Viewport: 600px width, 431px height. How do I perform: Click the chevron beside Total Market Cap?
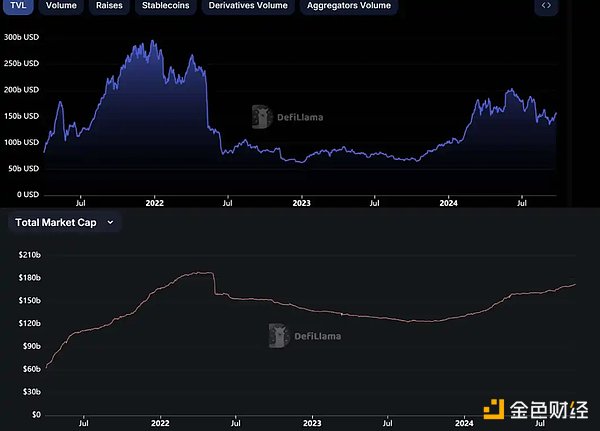110,222
